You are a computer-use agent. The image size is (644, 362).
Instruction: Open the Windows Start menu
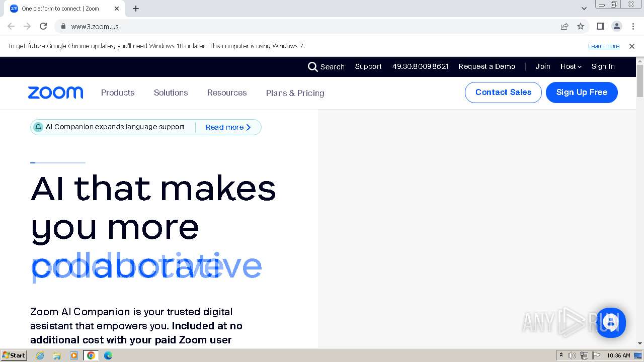coord(14,355)
